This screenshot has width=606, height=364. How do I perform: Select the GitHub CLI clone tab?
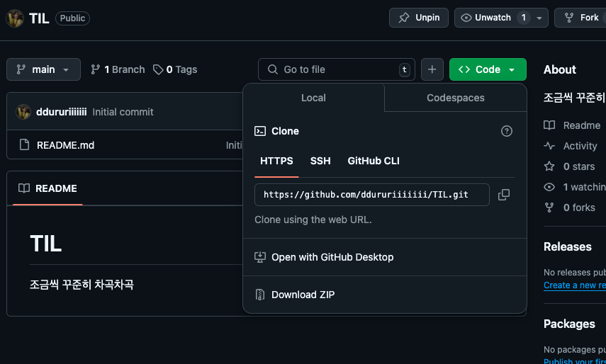pos(374,161)
